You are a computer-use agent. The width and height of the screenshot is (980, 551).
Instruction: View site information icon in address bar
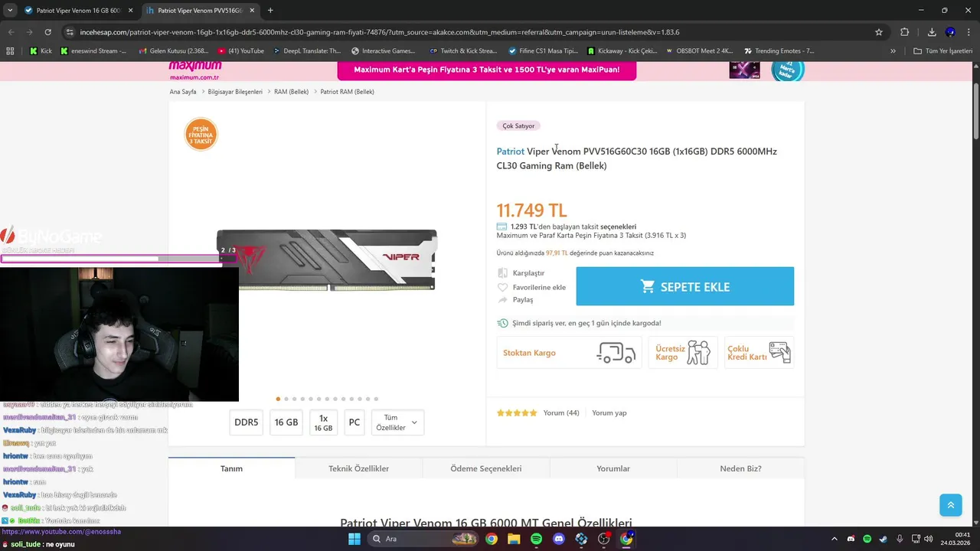pos(70,32)
